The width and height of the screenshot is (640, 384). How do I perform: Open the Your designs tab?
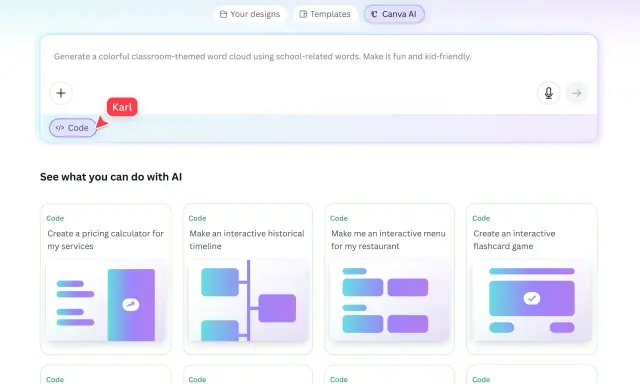click(250, 14)
